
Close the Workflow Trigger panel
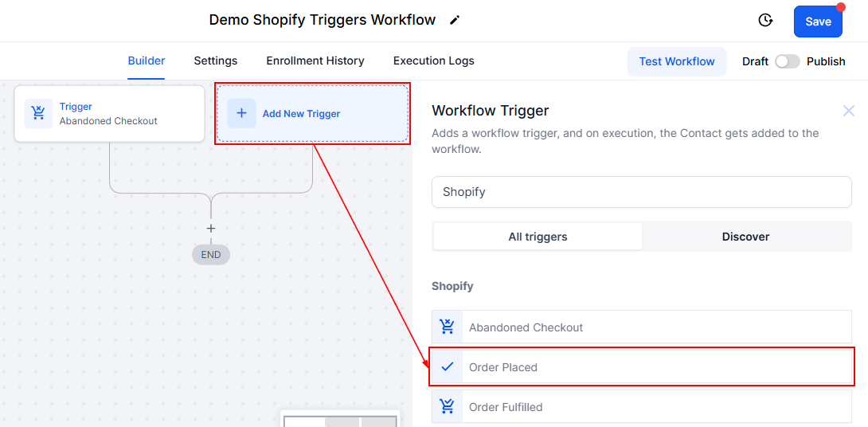[849, 111]
